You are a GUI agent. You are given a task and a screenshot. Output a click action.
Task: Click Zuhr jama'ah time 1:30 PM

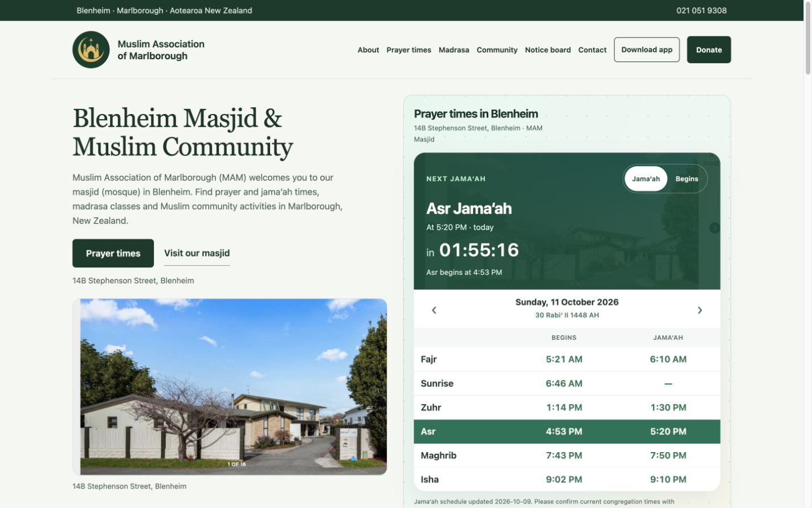668,407
